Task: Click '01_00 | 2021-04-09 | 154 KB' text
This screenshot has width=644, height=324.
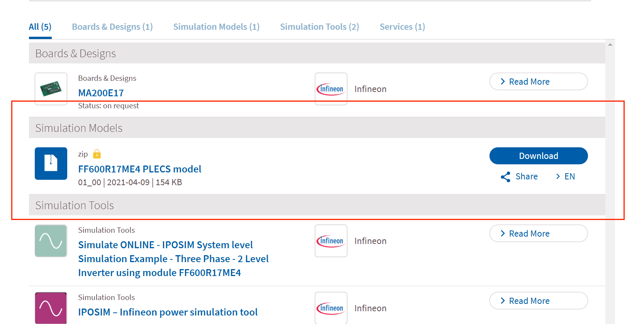Action: pyautogui.click(x=130, y=182)
